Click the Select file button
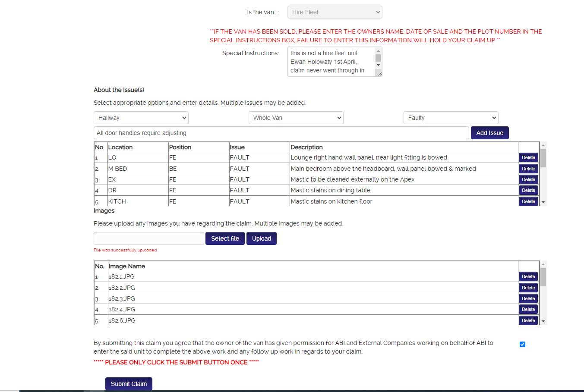 point(225,238)
